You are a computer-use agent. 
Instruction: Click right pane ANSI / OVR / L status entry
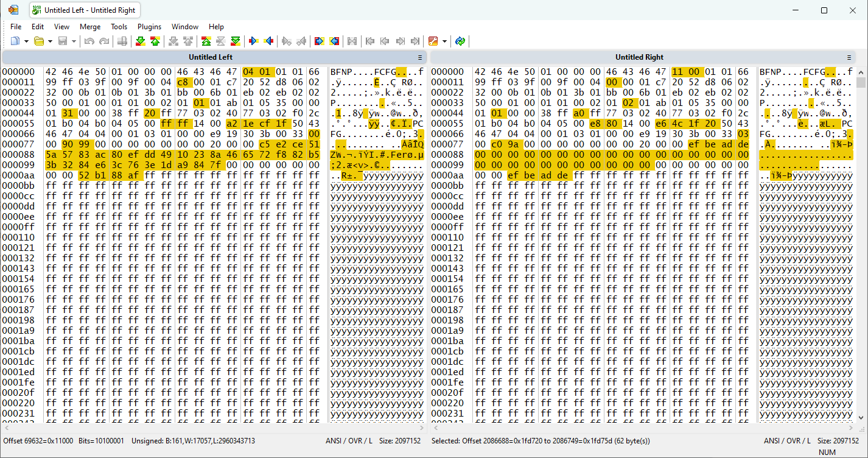[x=787, y=441]
